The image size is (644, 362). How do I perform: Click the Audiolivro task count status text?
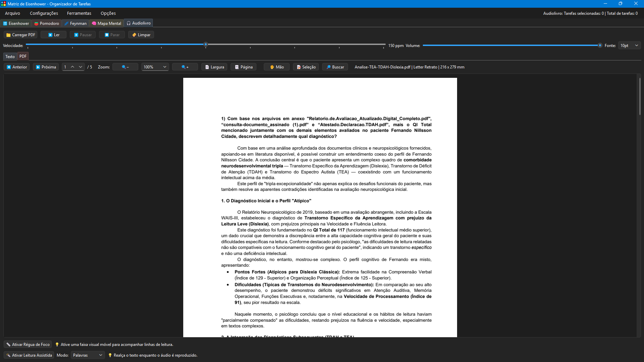(590, 13)
